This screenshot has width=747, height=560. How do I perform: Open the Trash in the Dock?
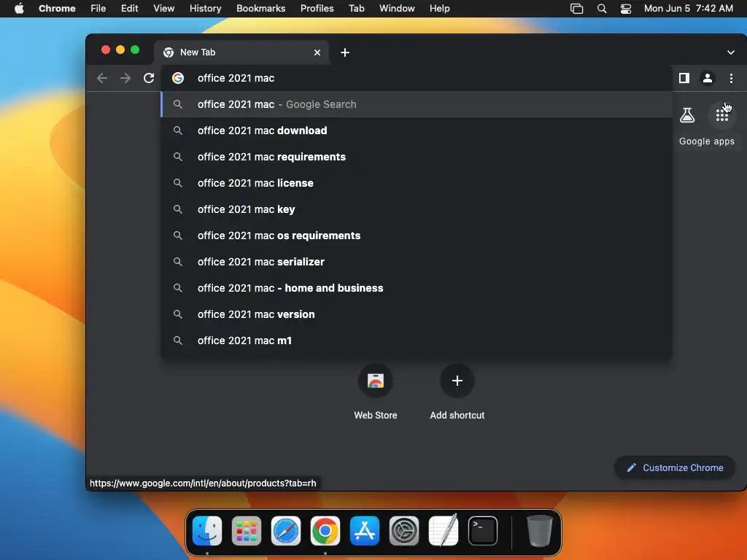[539, 531]
